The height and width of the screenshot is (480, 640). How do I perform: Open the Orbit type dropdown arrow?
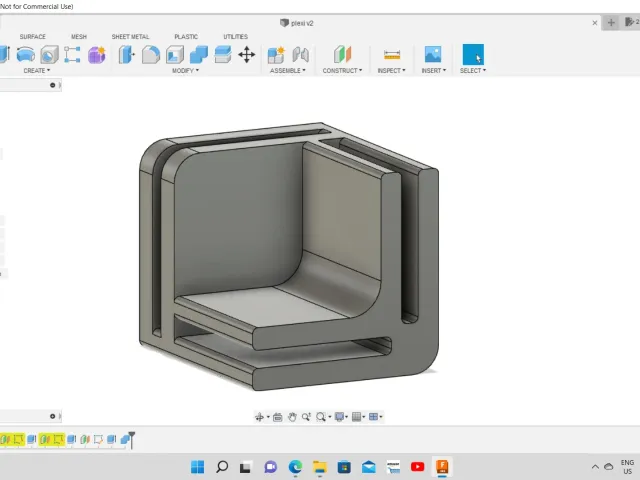tap(268, 417)
